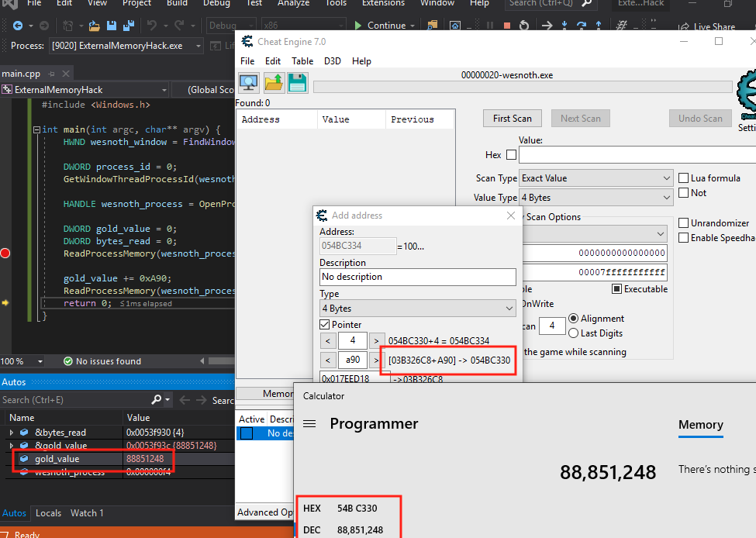Viewport: 756px width, 538px height.
Task: Open the Value Type 4 Bytes dropdown
Action: pos(596,198)
